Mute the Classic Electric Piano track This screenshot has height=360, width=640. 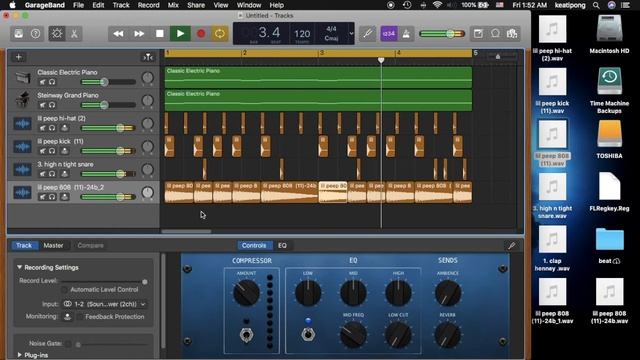pos(42,82)
